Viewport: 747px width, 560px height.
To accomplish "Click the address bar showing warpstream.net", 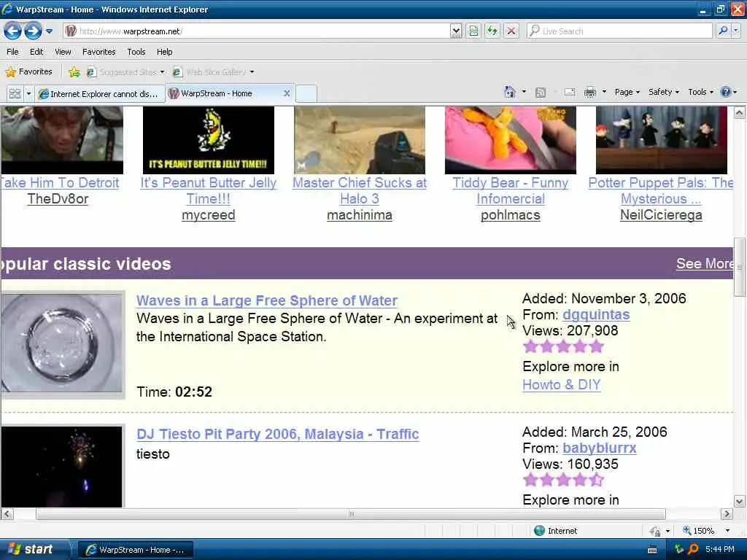I will pyautogui.click(x=258, y=31).
